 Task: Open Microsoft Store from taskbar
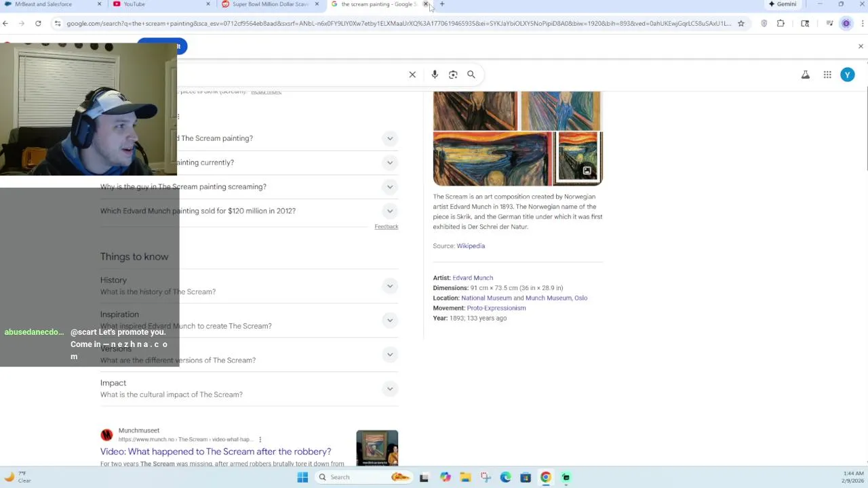click(526, 477)
